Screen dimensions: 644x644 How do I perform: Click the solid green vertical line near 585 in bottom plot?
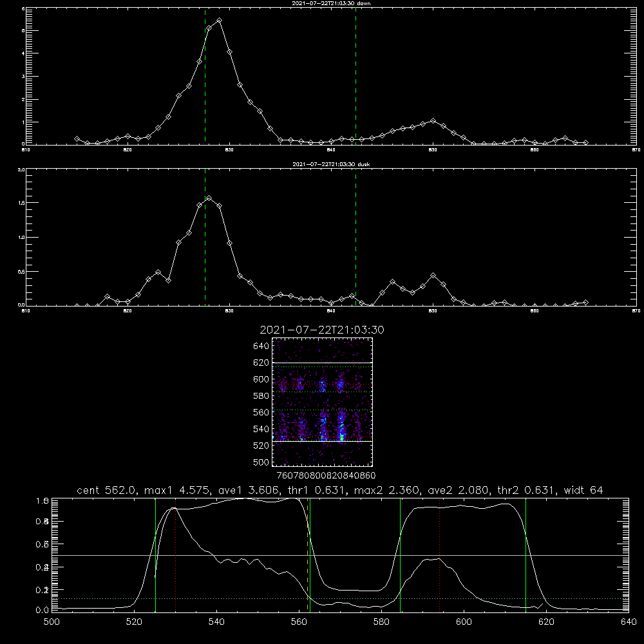[400, 555]
